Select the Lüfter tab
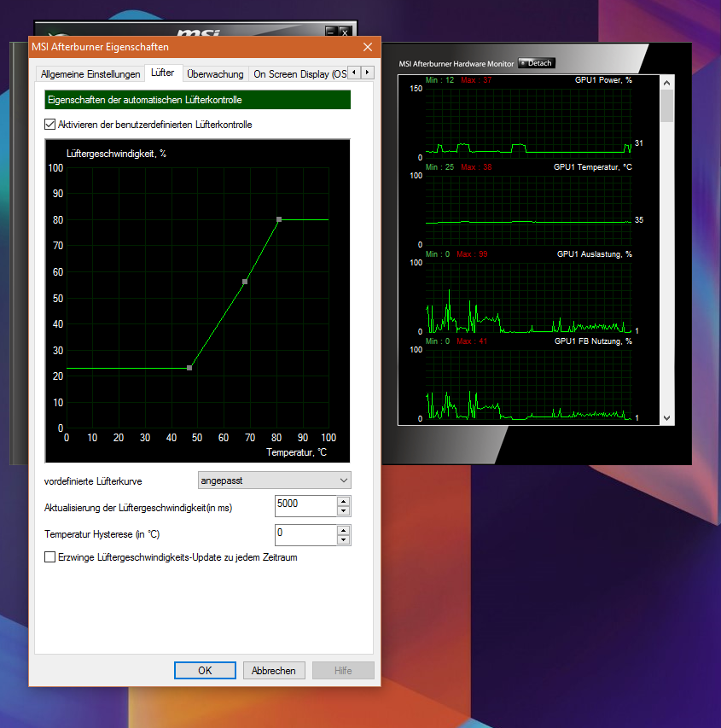 pyautogui.click(x=162, y=73)
